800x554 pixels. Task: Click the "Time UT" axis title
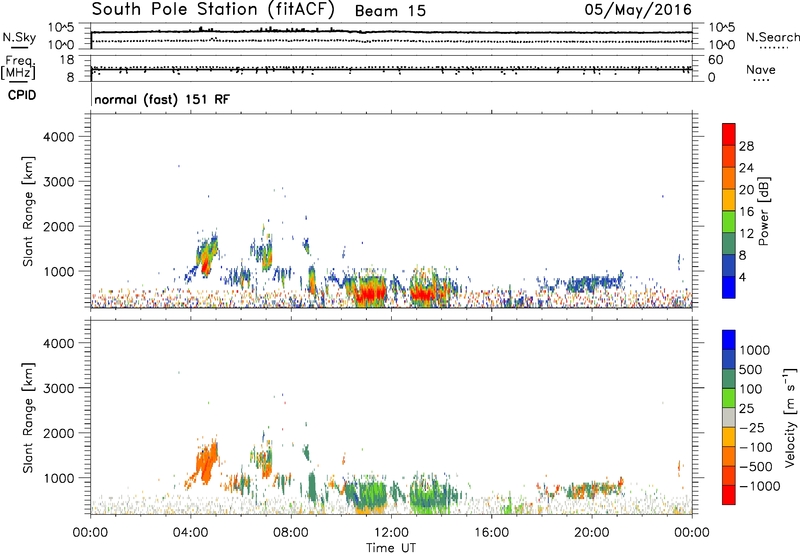coord(391,548)
